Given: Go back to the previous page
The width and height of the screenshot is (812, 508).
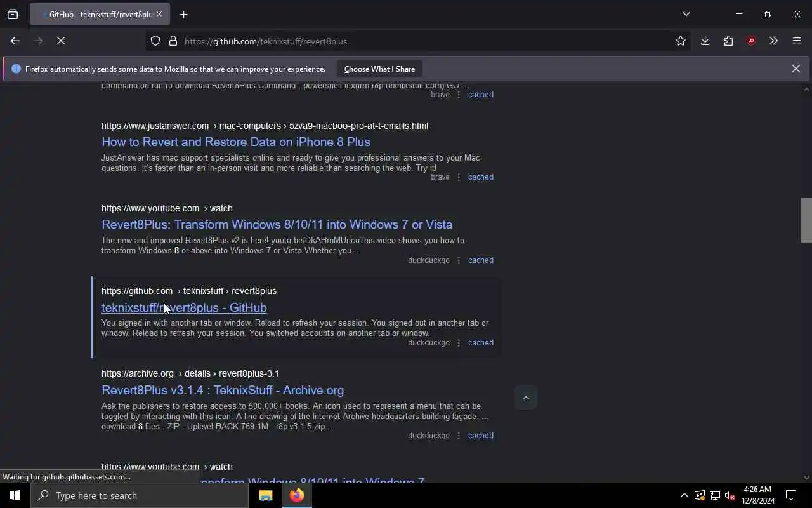Looking at the screenshot, I should pyautogui.click(x=15, y=41).
